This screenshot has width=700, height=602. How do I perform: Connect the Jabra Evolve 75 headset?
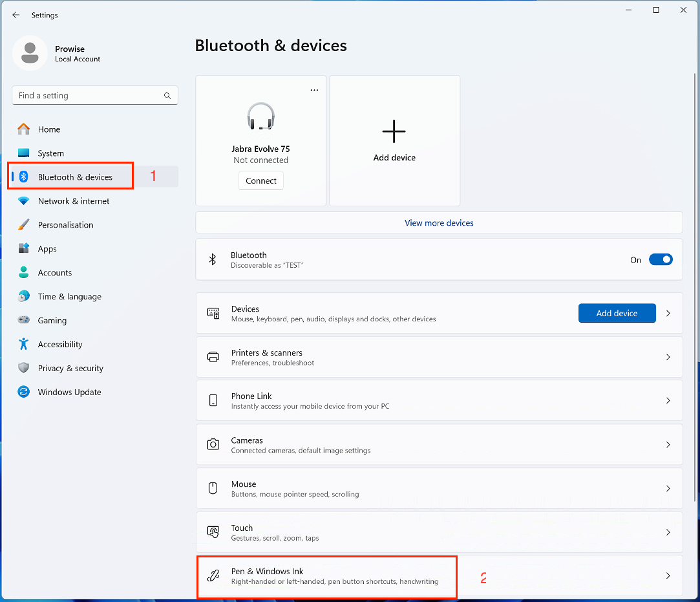[x=261, y=181]
